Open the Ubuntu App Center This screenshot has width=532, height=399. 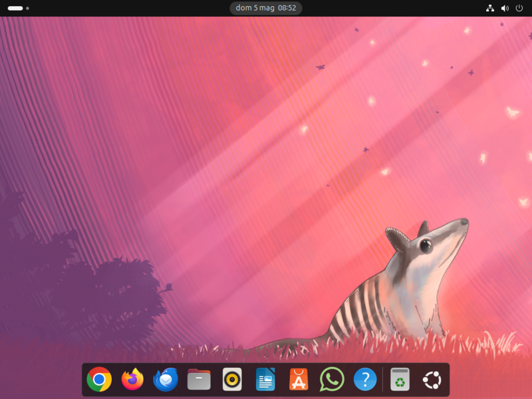click(x=298, y=380)
